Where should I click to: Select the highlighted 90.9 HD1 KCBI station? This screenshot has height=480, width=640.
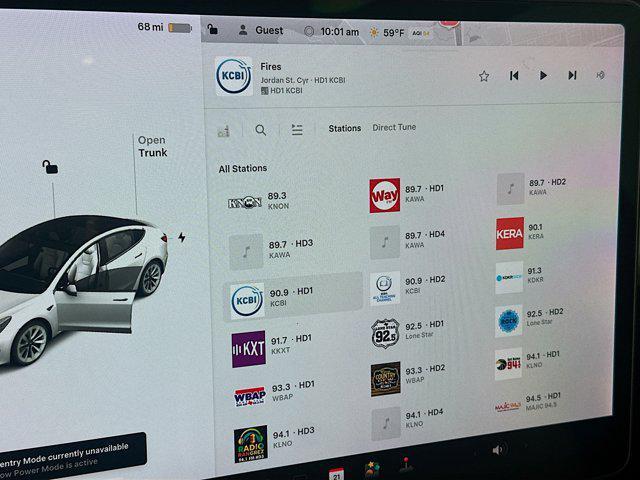point(293,297)
